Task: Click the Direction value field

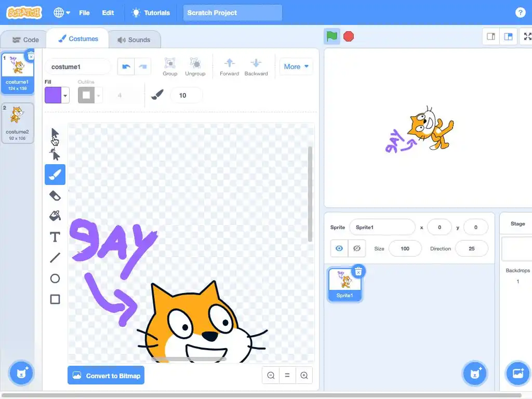Action: [x=471, y=248]
